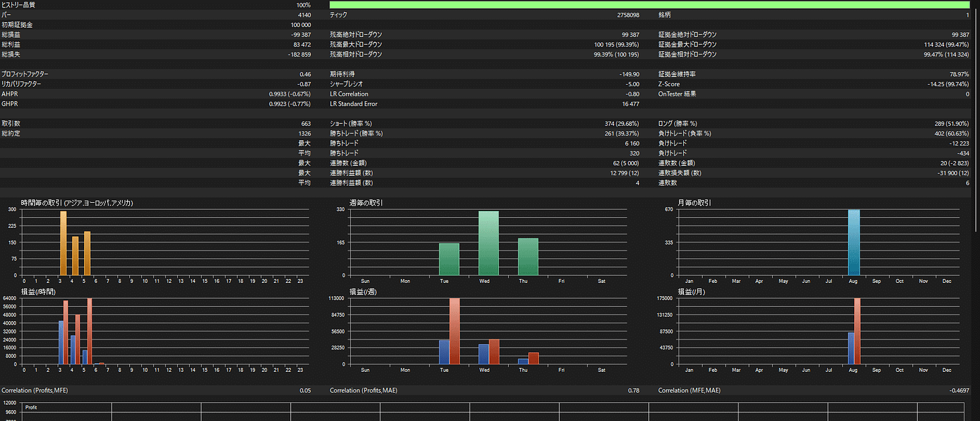Viewport: 980px width, 421px height.
Task: Click the blue Aug profit bar in 損益(/月)
Action: coord(851,348)
